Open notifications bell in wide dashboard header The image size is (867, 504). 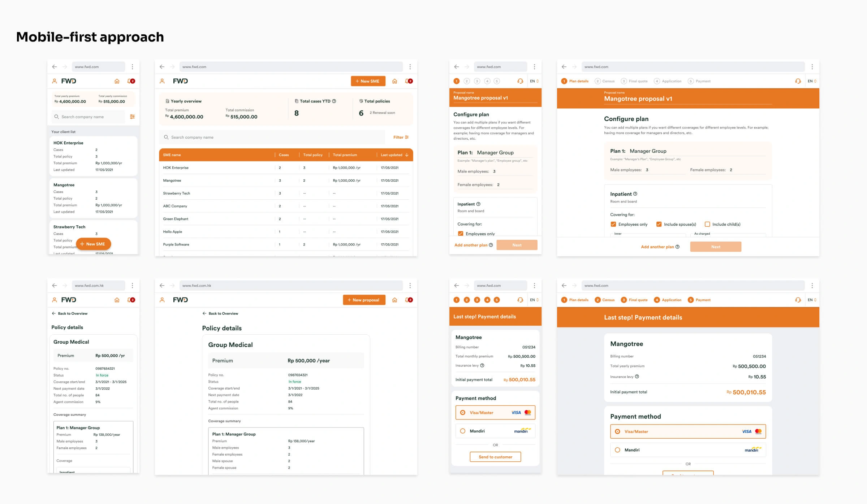[409, 81]
